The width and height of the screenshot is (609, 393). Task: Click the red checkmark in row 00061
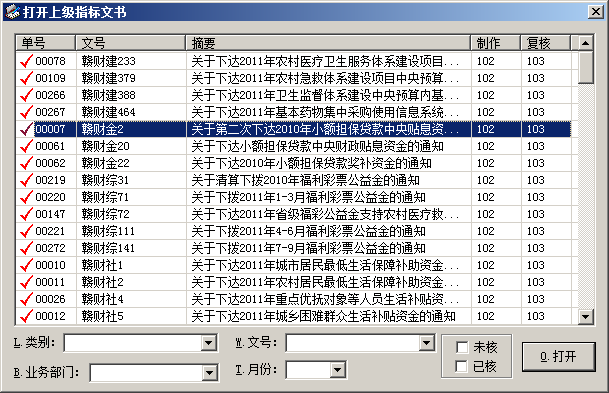26,146
